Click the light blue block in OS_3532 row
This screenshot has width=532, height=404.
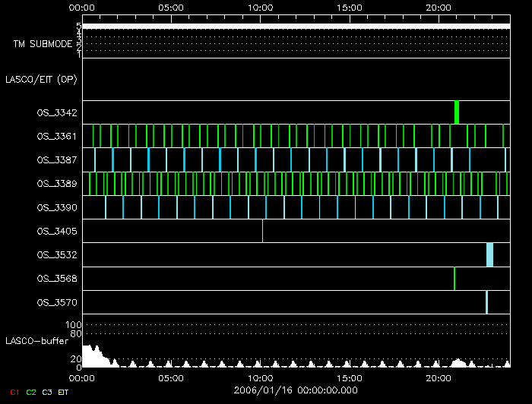pos(490,254)
